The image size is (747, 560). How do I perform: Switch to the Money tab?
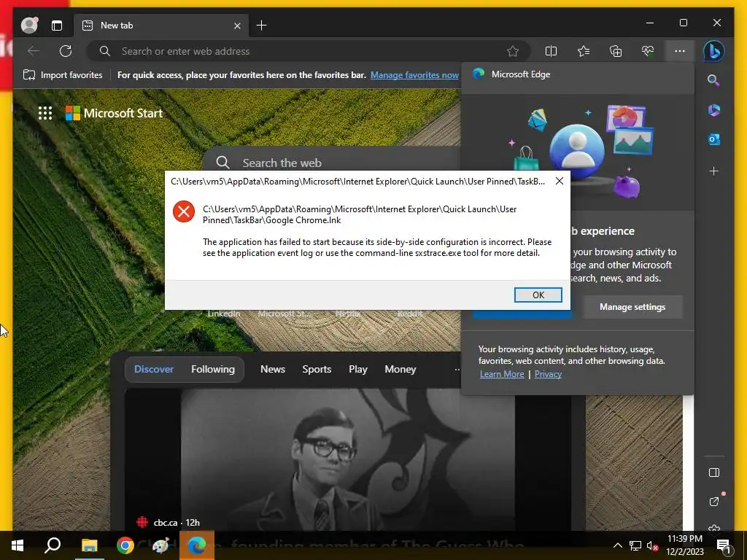(x=400, y=369)
